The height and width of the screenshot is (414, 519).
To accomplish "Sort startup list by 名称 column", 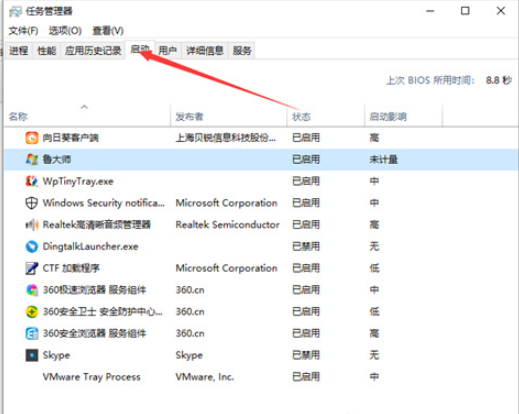I will click(x=18, y=117).
